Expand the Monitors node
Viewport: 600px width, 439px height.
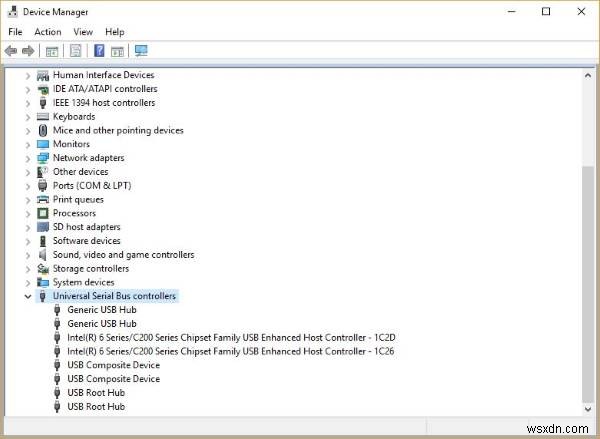pyautogui.click(x=28, y=145)
